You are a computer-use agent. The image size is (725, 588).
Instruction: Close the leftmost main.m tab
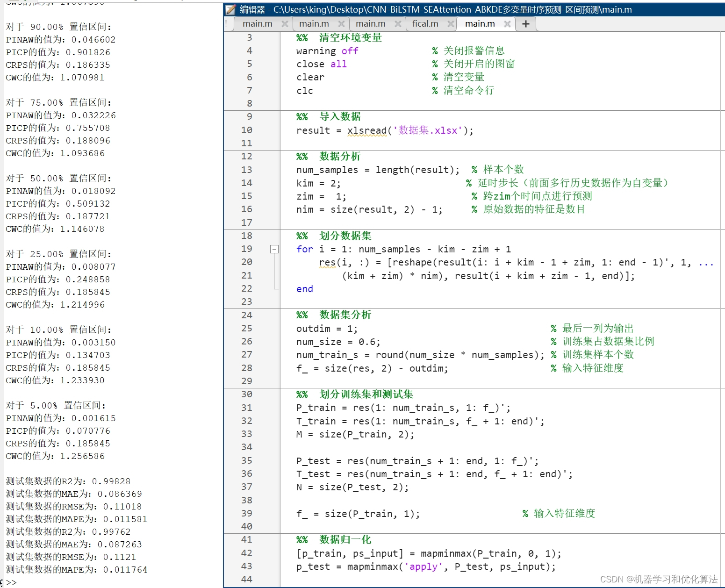(x=285, y=24)
